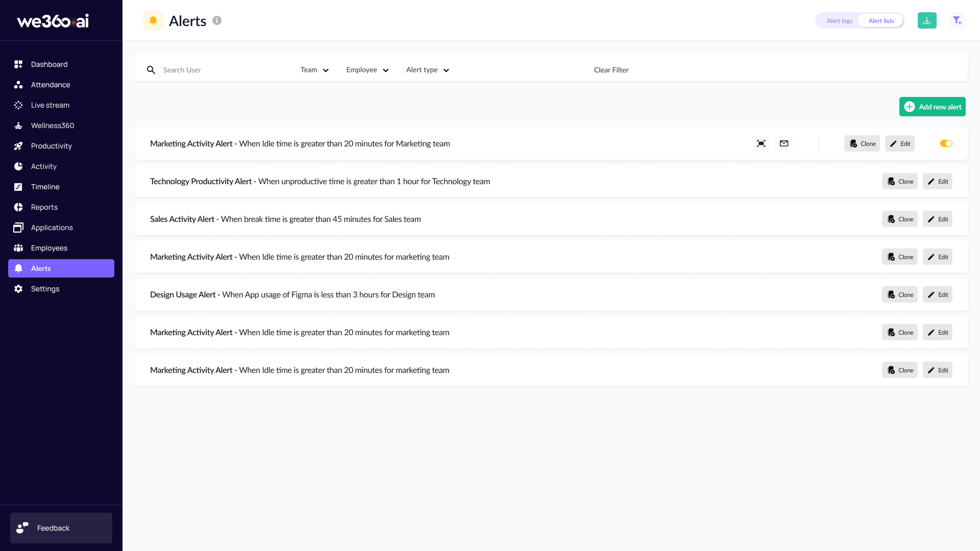Open Settings in the sidebar menu
The height and width of the screenshot is (551, 980).
point(45,289)
